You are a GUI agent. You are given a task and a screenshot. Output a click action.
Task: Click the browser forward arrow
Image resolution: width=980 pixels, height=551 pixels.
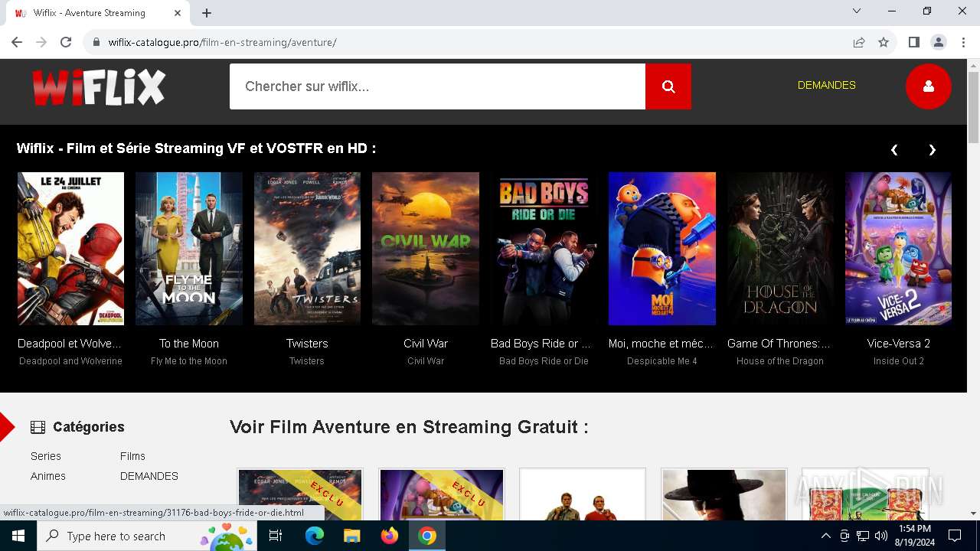[41, 42]
